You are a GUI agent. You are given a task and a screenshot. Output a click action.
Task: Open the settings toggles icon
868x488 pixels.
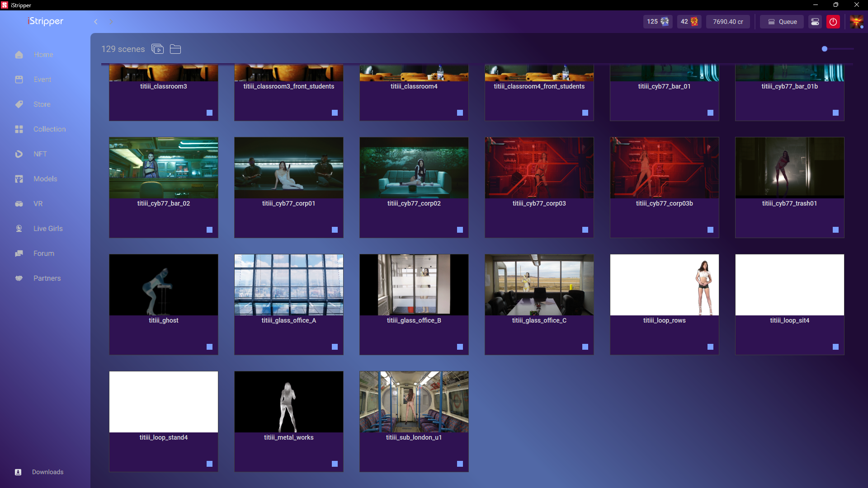(x=815, y=22)
